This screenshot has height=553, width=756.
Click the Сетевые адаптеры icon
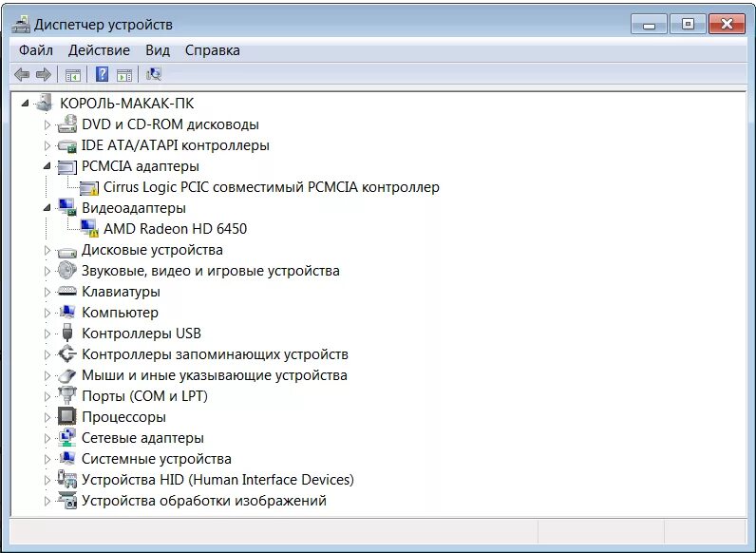67,437
